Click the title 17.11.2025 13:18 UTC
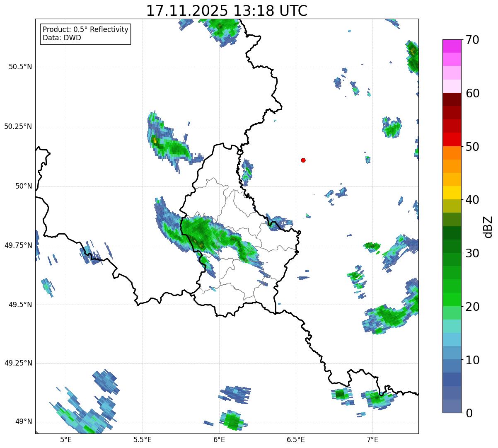 [227, 10]
